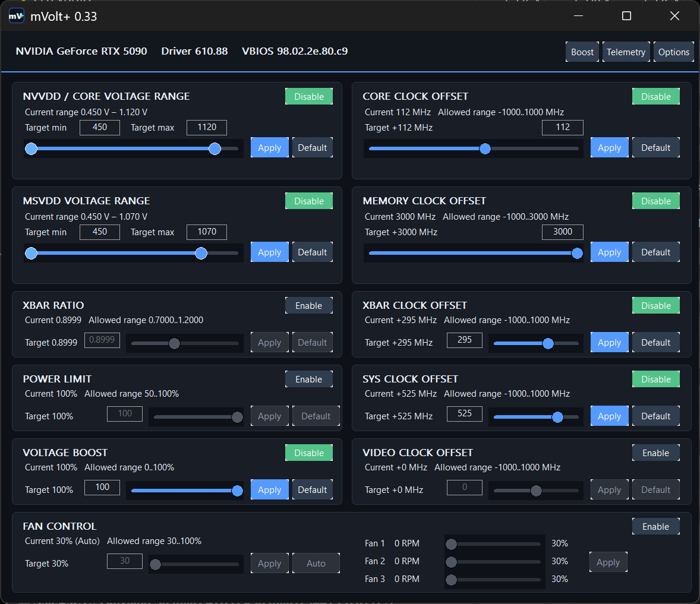Disable Memory Clock Offset control
The image size is (700, 604).
(656, 201)
